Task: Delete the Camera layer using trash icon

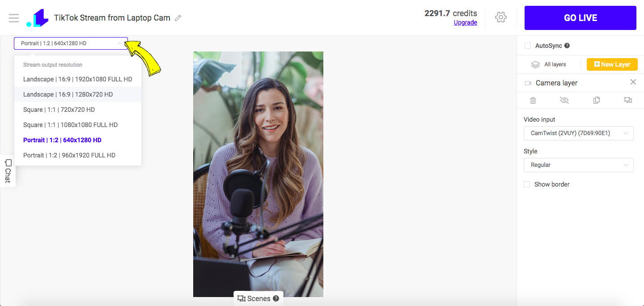Action: (x=533, y=100)
